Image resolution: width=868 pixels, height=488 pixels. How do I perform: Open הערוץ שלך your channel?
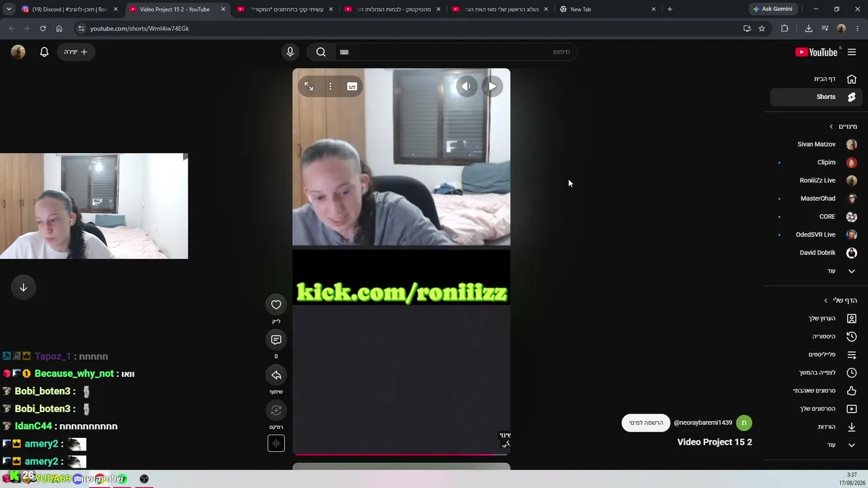tap(816, 319)
